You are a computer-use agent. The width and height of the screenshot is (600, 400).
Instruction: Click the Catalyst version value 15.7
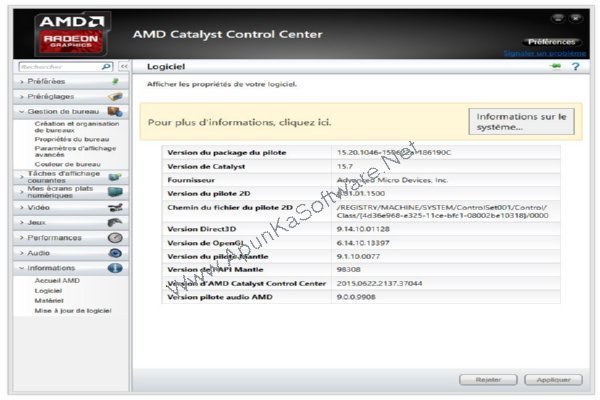[x=345, y=167]
